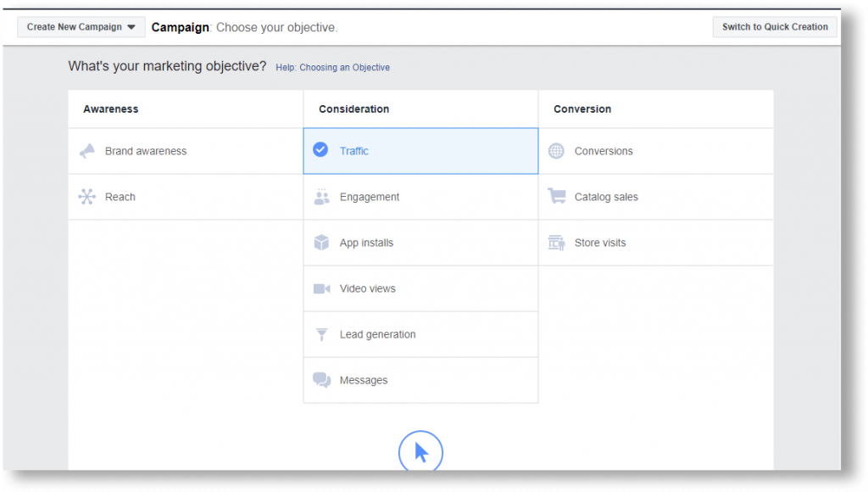Click the Brand awareness megaphone icon

pos(87,151)
